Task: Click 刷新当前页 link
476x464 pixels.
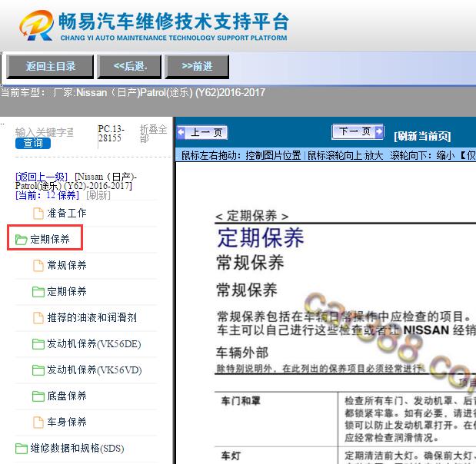Action: (x=422, y=136)
